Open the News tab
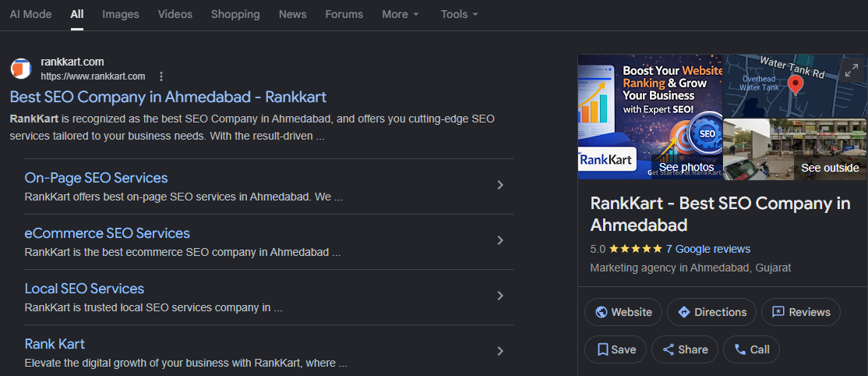 pos(292,14)
